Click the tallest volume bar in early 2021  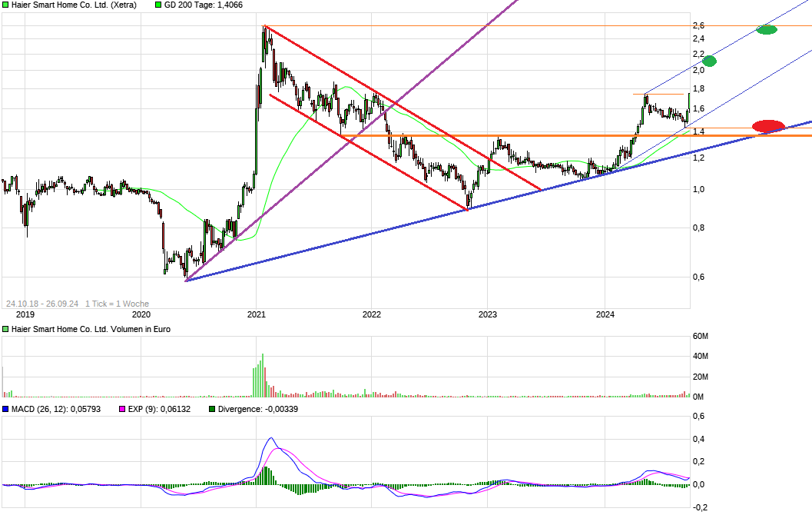[263, 375]
